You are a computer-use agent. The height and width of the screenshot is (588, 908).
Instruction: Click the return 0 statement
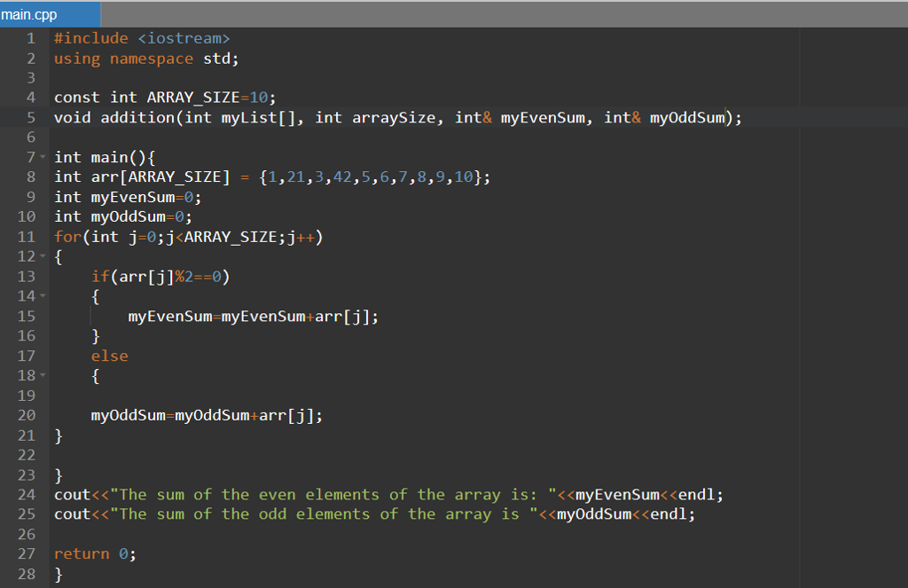93,553
